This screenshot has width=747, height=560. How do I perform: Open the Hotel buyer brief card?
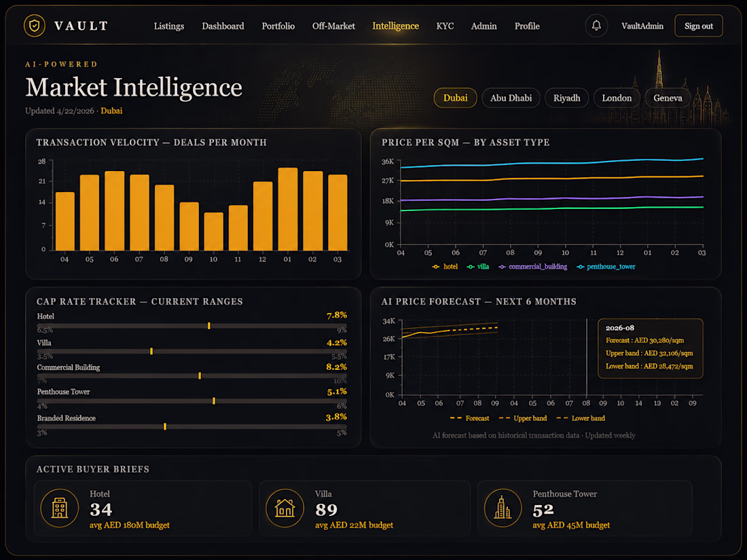143,508
